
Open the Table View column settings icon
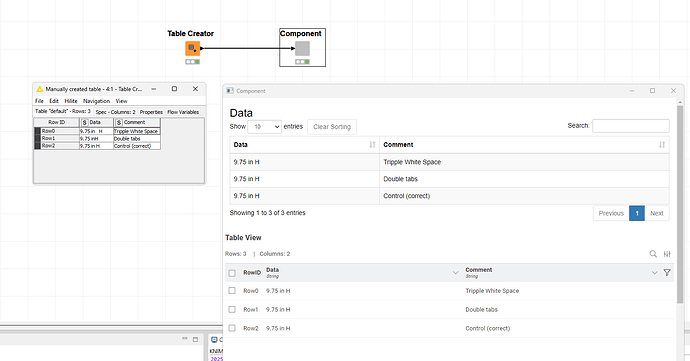point(667,254)
